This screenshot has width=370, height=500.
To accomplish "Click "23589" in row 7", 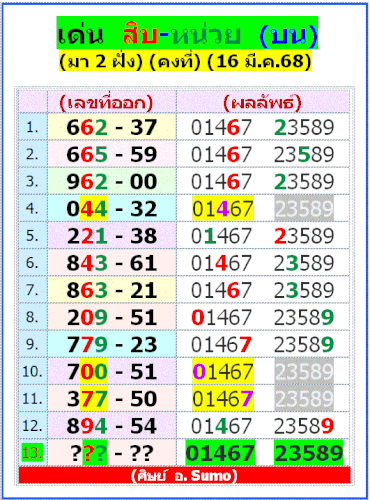I will 304,290.
